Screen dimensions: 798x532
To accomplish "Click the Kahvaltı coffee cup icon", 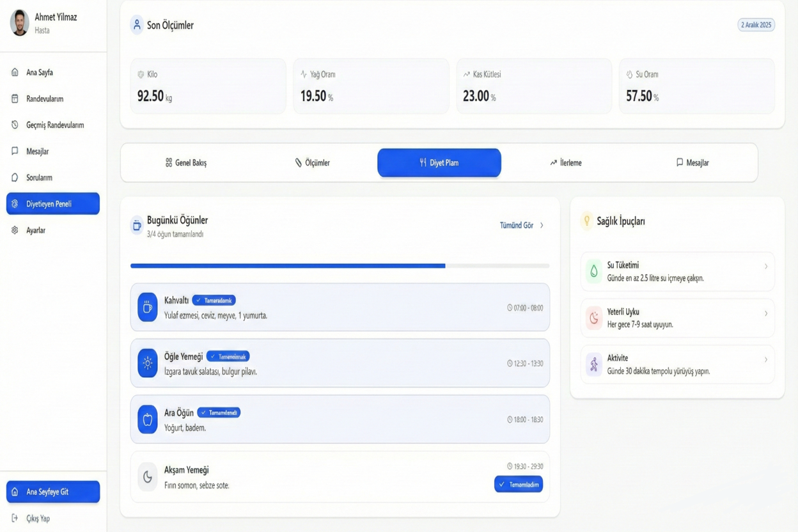I will (147, 308).
